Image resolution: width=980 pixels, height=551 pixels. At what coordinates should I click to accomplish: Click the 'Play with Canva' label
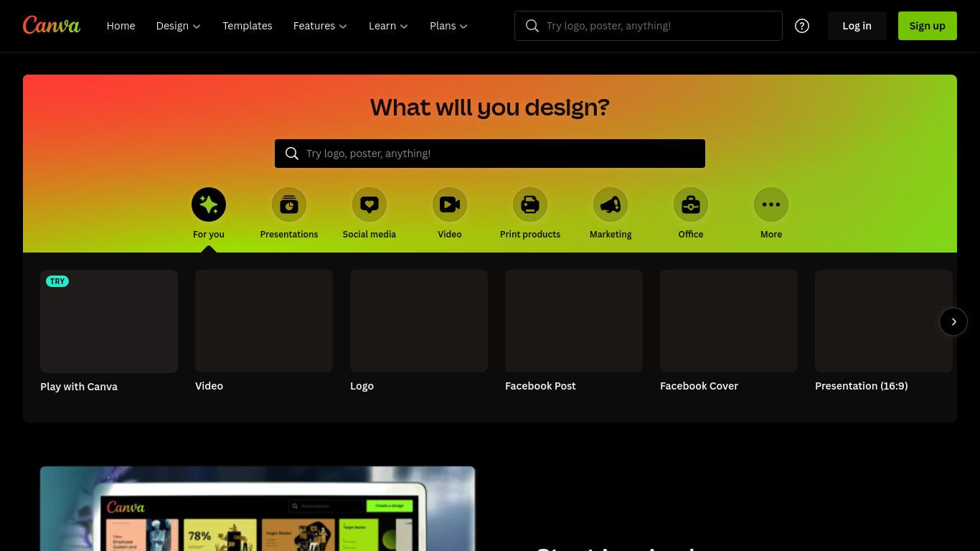[79, 387]
